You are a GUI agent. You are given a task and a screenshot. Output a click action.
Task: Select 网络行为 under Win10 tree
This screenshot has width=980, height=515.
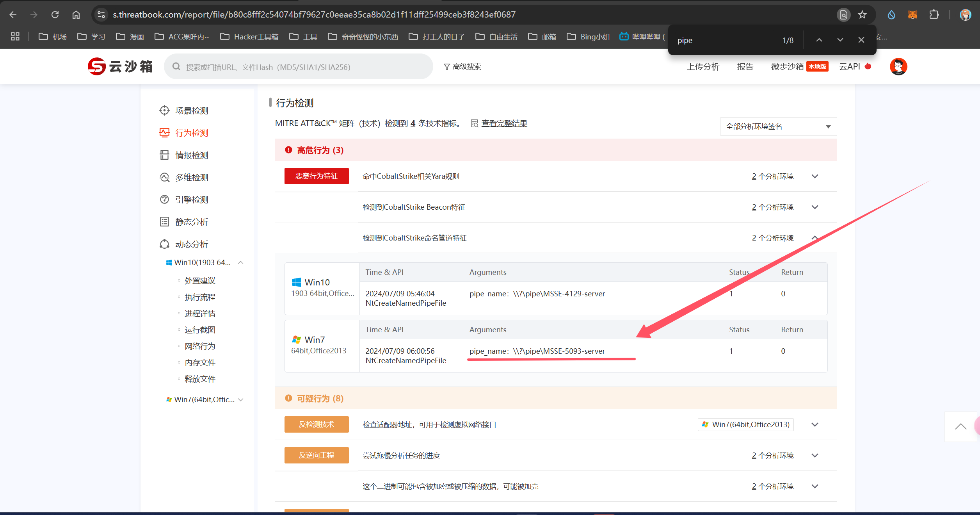(x=200, y=346)
